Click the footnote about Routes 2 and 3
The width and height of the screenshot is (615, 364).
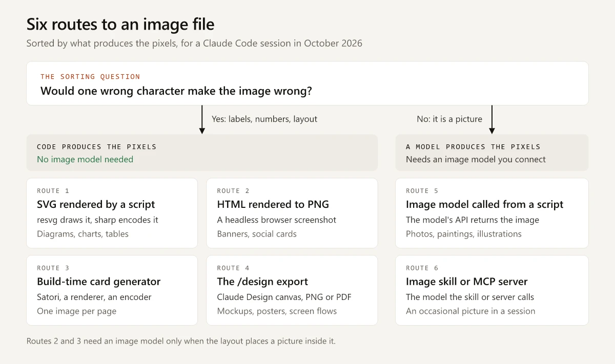click(181, 341)
